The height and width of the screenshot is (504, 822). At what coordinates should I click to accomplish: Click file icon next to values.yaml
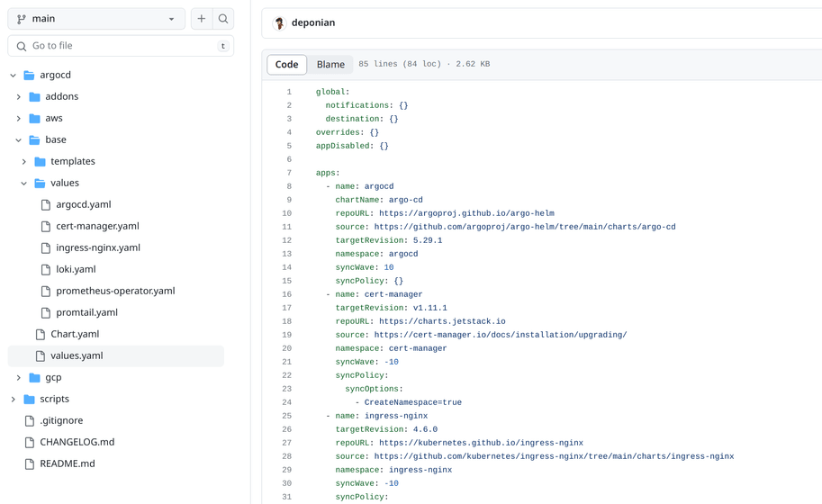(41, 356)
